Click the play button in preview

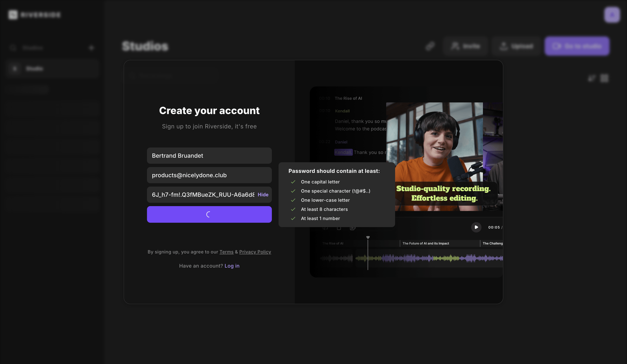[x=476, y=227]
